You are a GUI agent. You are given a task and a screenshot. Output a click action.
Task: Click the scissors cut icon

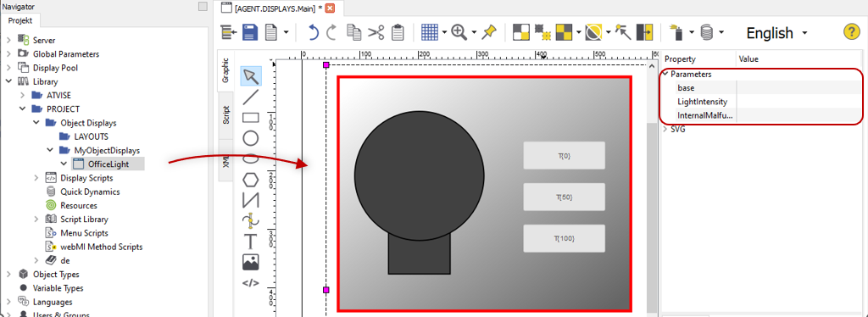[376, 33]
